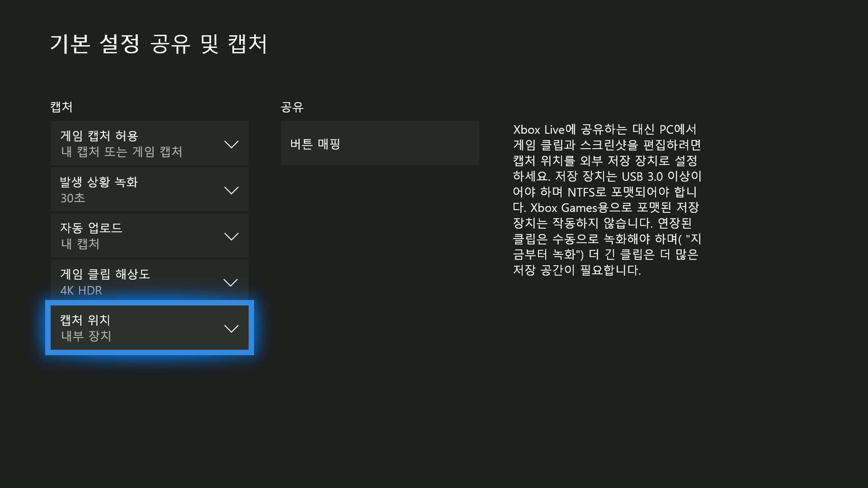Select the 캡처 위치 dropdown
The image size is (868, 488).
(85, 320)
